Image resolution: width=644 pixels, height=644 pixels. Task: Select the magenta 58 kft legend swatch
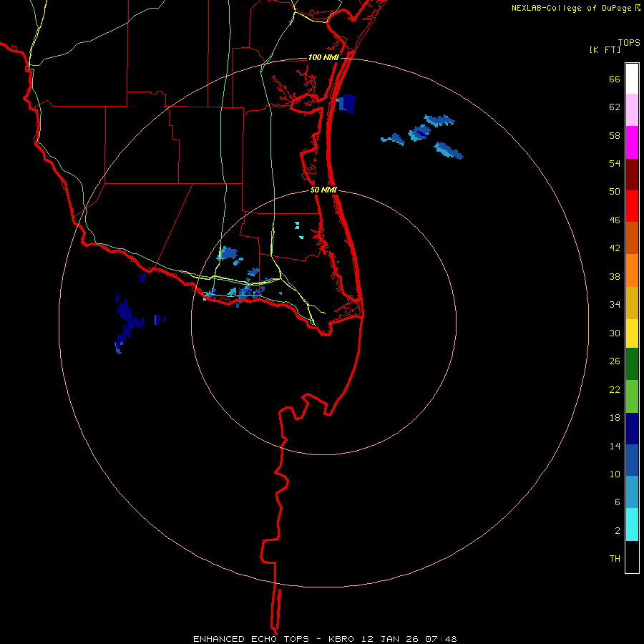click(632, 142)
